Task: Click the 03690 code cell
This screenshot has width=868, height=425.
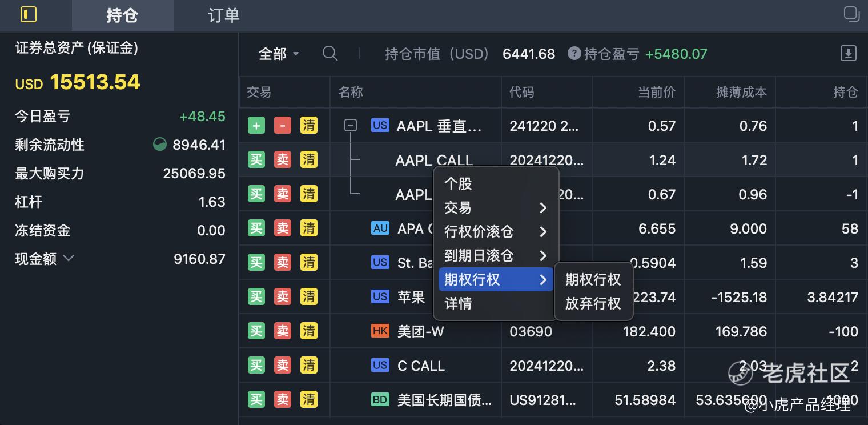Action: (531, 331)
